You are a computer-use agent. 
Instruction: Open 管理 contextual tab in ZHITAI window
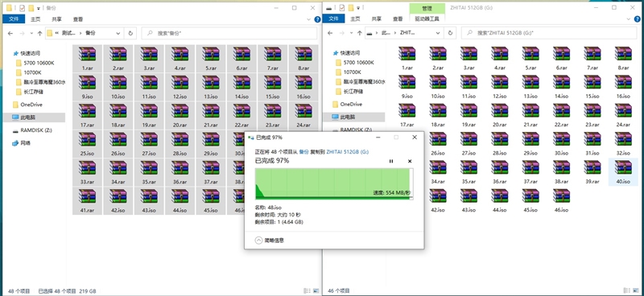click(427, 8)
